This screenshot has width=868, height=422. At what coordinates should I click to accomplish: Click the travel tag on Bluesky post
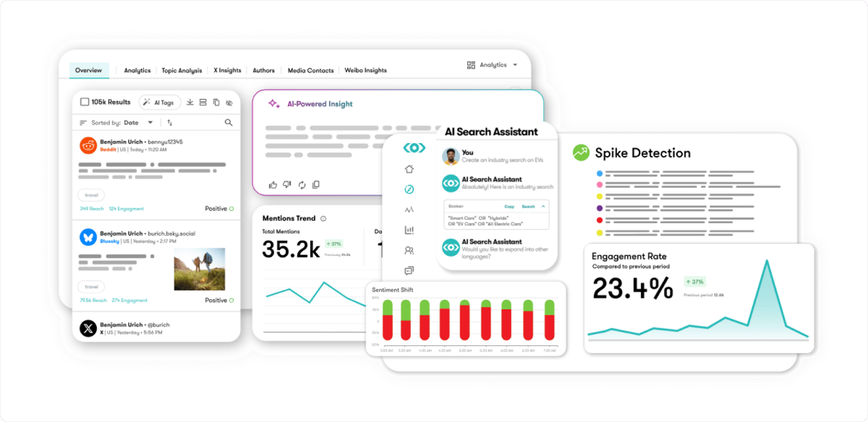92,286
